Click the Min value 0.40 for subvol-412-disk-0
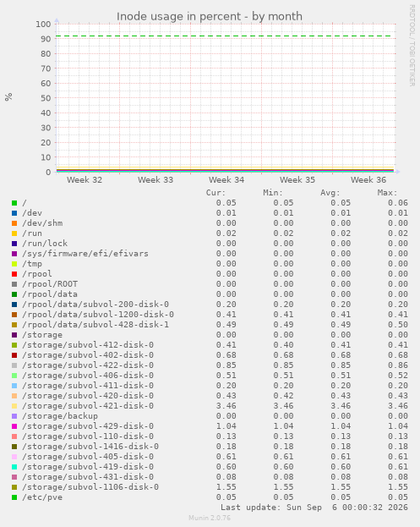The width and height of the screenshot is (420, 527). pos(283,345)
